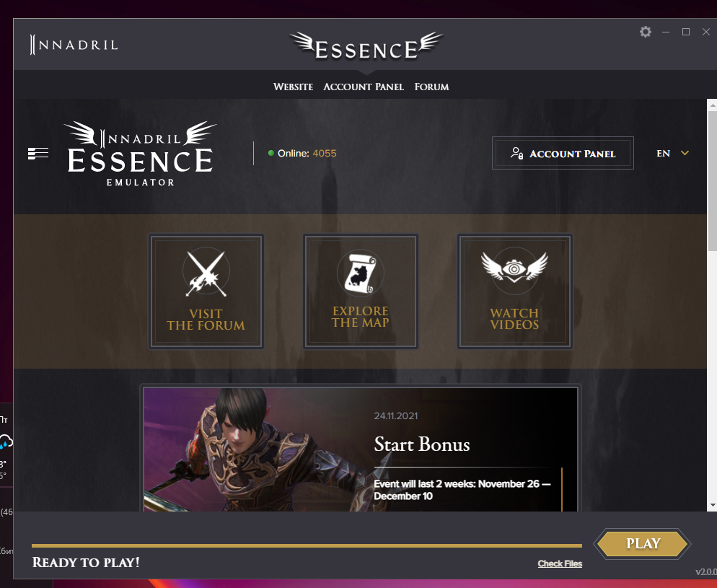Expand the EN language dropdown

(673, 153)
